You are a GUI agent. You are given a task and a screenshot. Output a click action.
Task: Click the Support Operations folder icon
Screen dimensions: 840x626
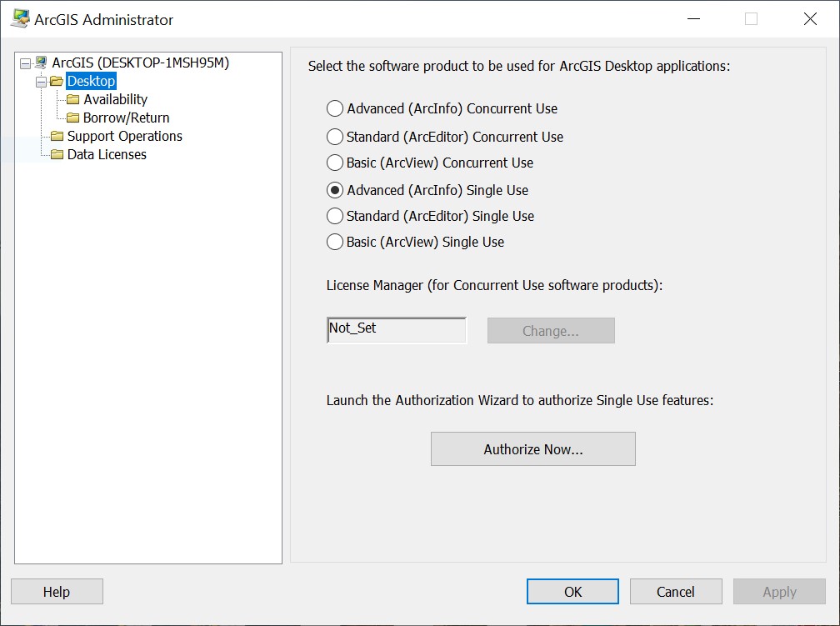(x=57, y=136)
